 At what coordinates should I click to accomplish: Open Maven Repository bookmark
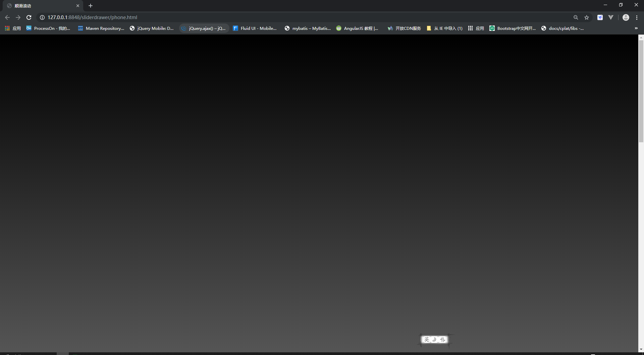pyautogui.click(x=101, y=29)
